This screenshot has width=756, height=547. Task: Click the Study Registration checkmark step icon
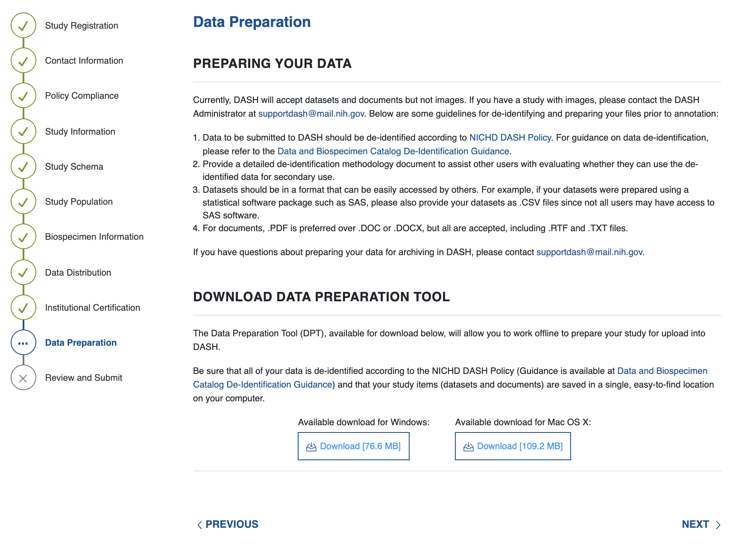point(23,26)
